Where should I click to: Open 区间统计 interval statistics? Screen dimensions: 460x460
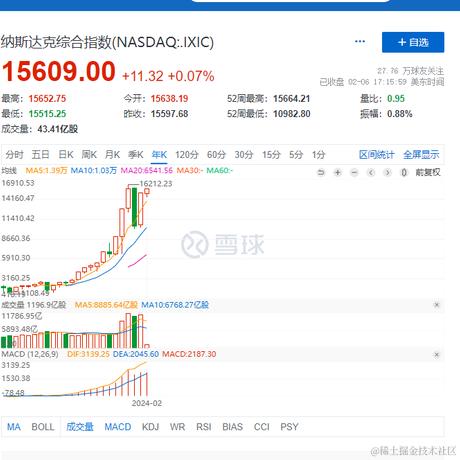click(x=377, y=155)
